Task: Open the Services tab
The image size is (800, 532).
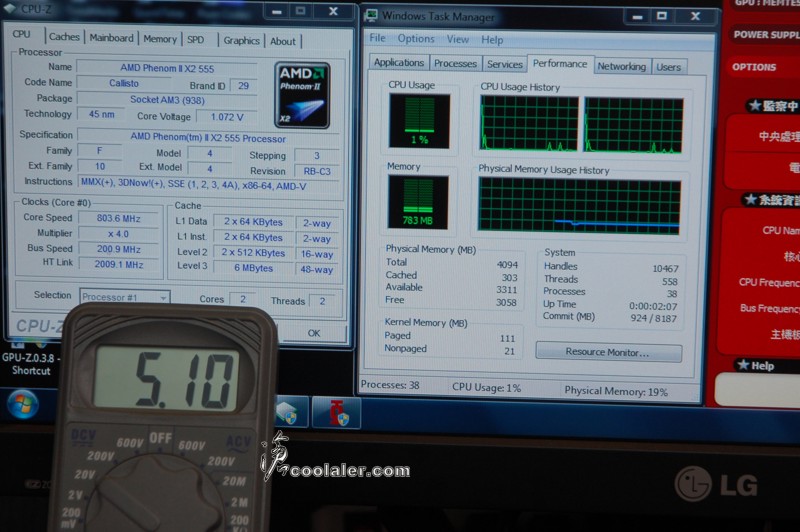Action: click(x=505, y=64)
